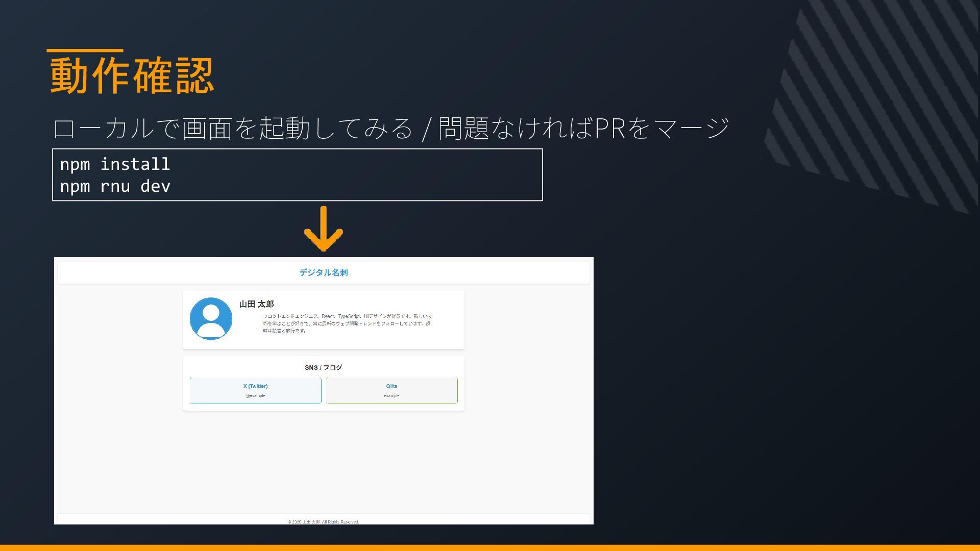Click the subtitle about merging the PR
Viewport: 980px width, 551px height.
tap(390, 128)
